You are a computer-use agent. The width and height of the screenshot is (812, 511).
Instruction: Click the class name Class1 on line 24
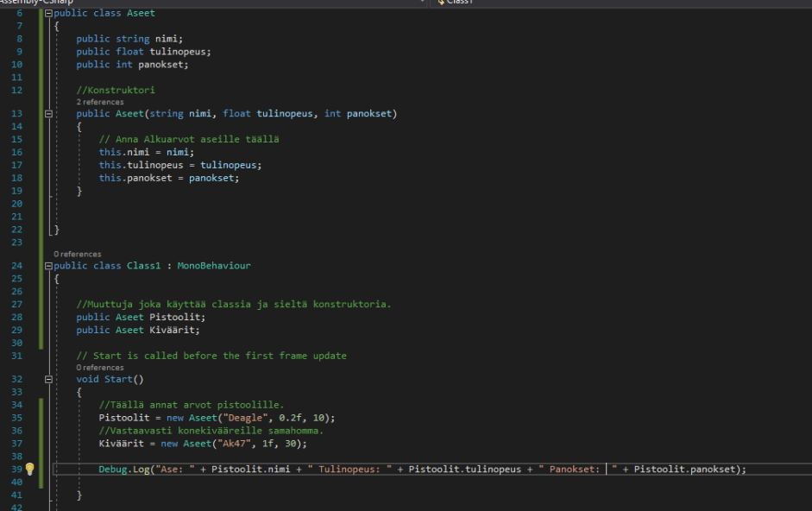pyautogui.click(x=143, y=265)
